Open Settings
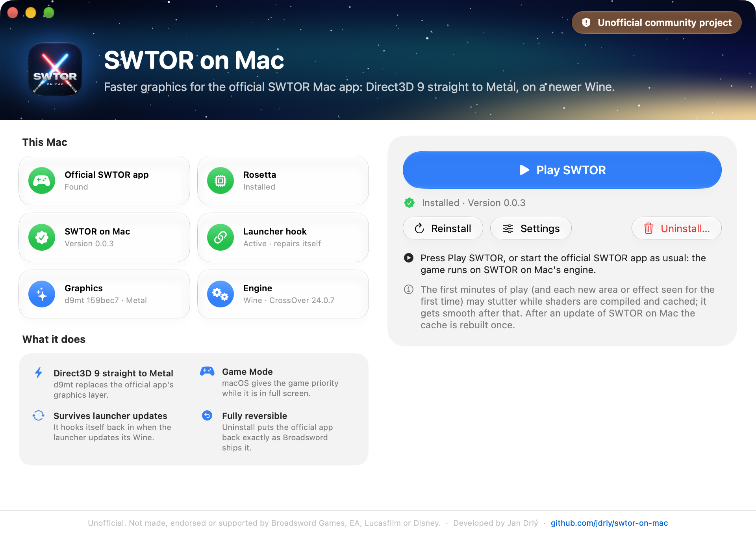This screenshot has width=756, height=536. (531, 228)
